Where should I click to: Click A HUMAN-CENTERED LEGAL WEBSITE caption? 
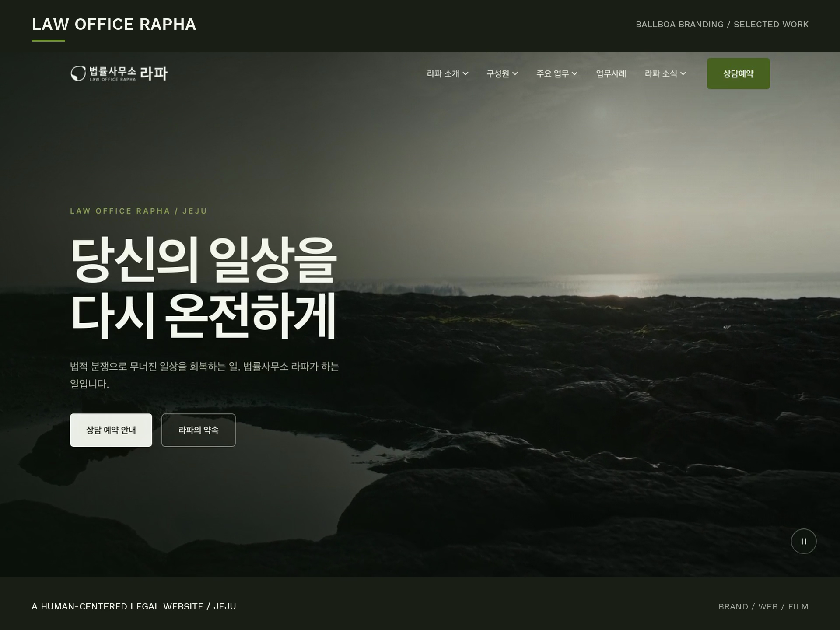pos(134,606)
